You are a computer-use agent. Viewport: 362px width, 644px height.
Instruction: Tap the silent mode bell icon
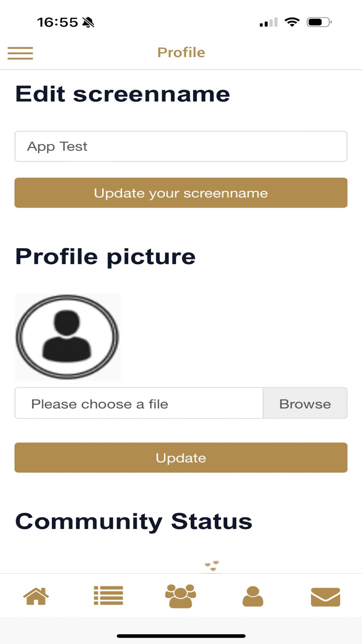pos(88,22)
